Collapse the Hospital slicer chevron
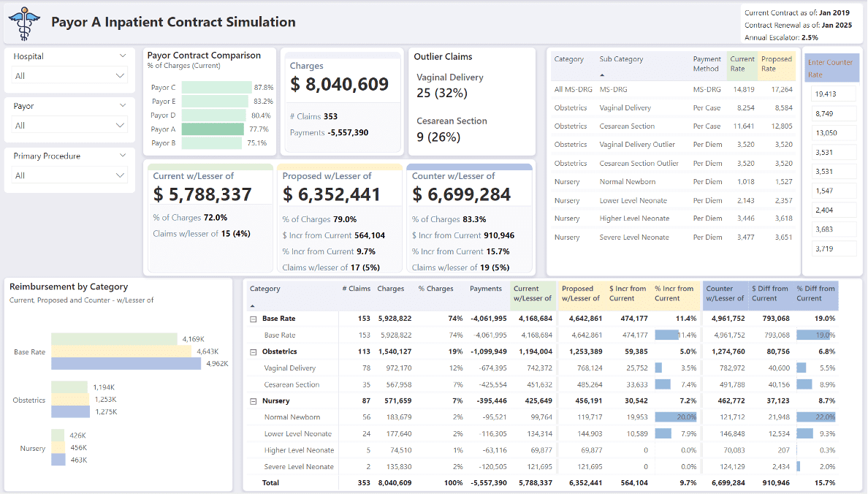 point(121,56)
